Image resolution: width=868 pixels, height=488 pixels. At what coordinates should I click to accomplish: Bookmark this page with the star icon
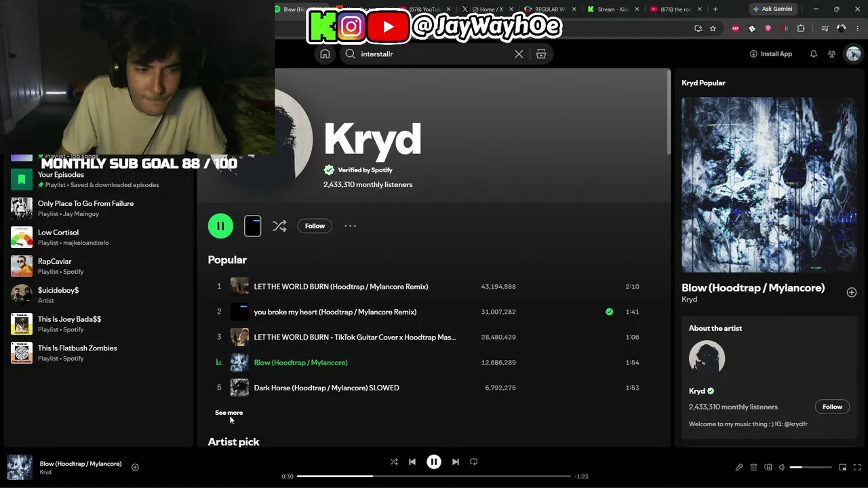click(x=713, y=28)
